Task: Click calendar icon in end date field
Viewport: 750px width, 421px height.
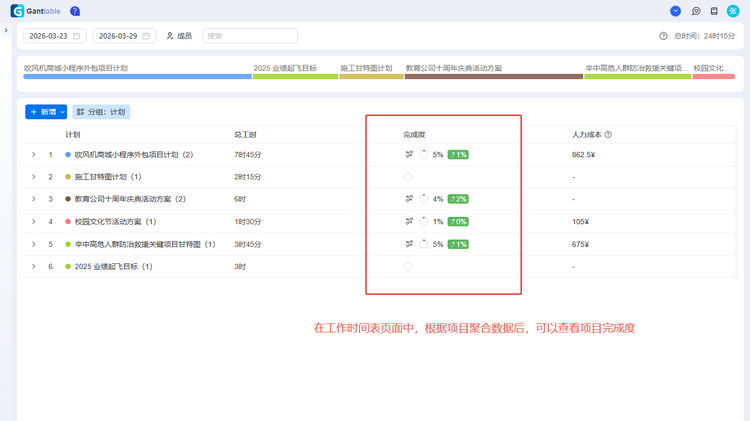Action: [x=146, y=36]
